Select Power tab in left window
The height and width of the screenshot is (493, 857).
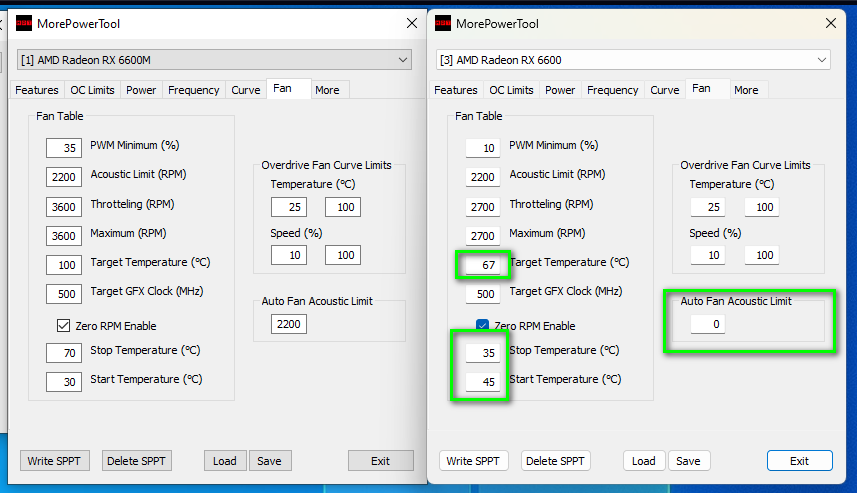point(141,90)
